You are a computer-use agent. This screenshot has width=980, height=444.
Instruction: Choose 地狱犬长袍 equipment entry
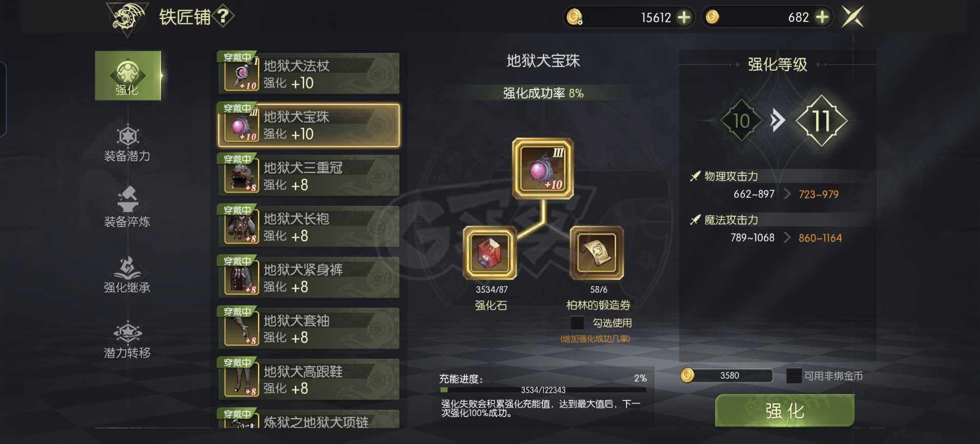pyautogui.click(x=309, y=226)
